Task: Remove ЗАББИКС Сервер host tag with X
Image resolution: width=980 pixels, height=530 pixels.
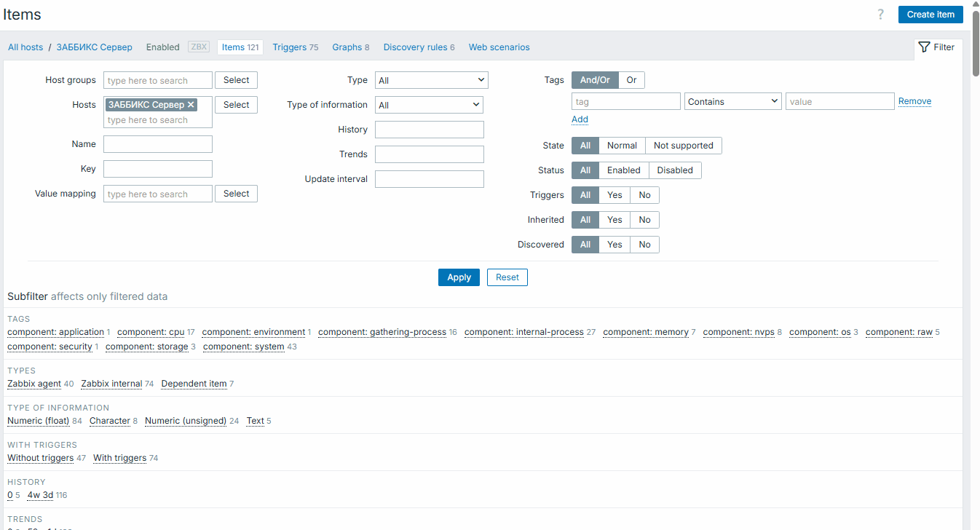Action: 191,105
